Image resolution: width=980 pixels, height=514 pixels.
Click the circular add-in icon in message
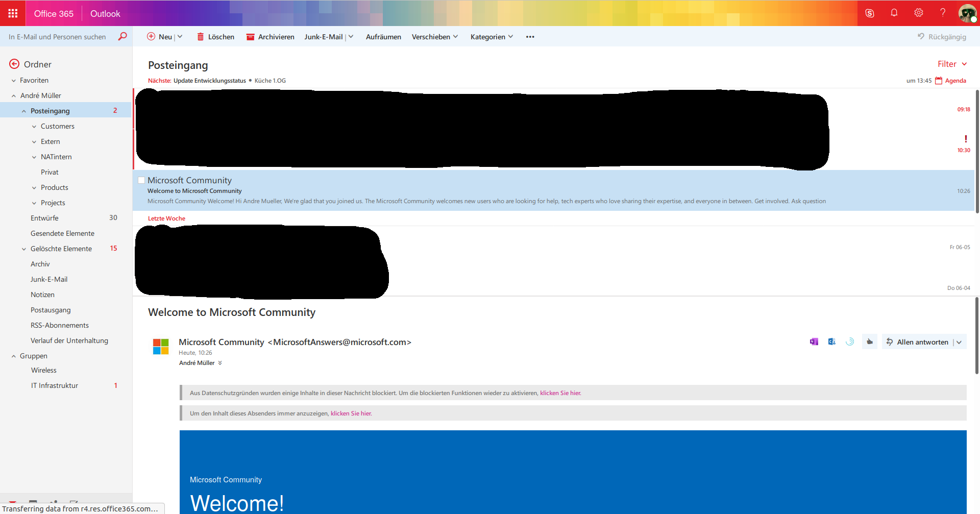pyautogui.click(x=850, y=342)
